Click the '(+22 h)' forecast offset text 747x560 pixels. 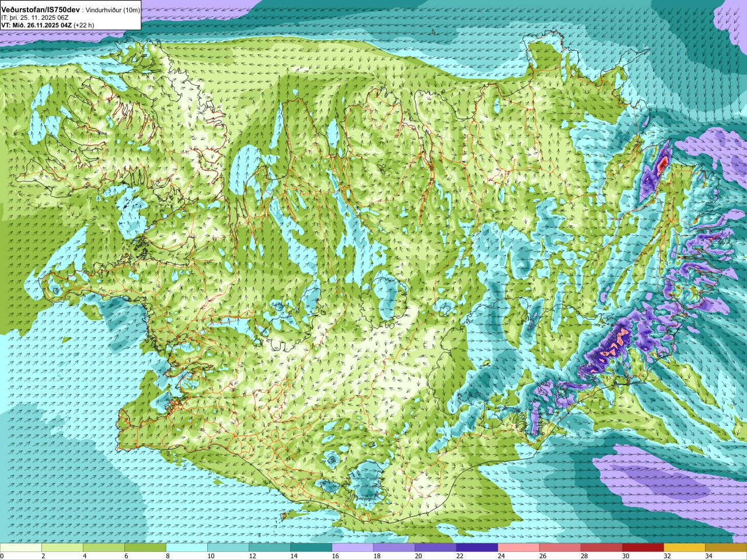(x=84, y=25)
